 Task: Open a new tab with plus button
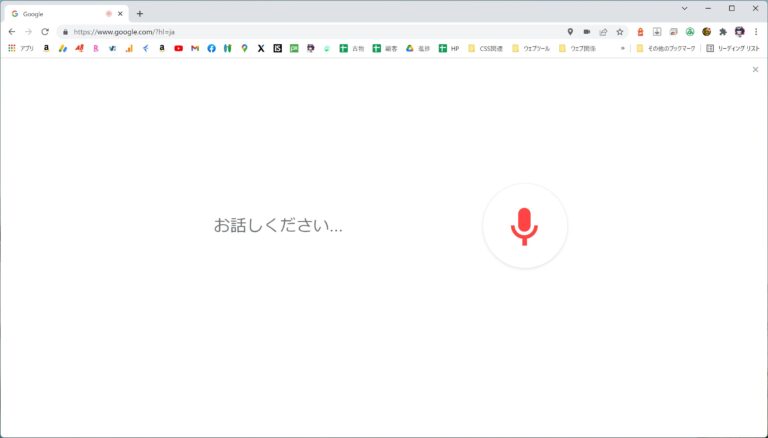[139, 14]
